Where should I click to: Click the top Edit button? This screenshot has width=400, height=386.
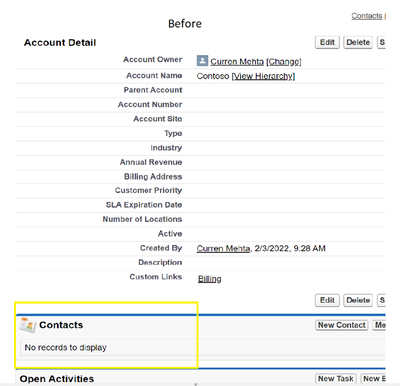click(x=327, y=42)
